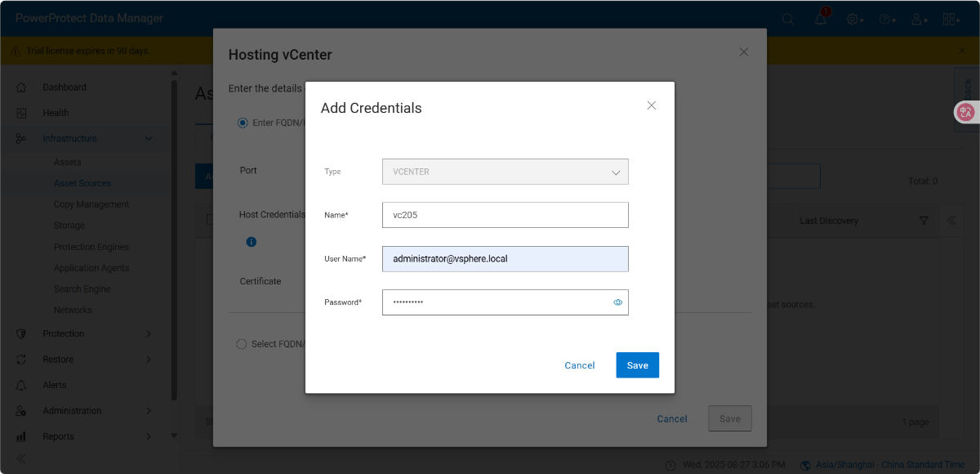
Task: Open Asset Sources in sidebar
Action: click(82, 183)
